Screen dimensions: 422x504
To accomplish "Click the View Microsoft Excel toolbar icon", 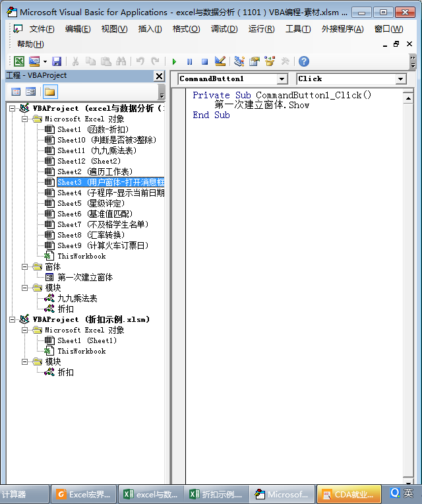I will click(19, 61).
